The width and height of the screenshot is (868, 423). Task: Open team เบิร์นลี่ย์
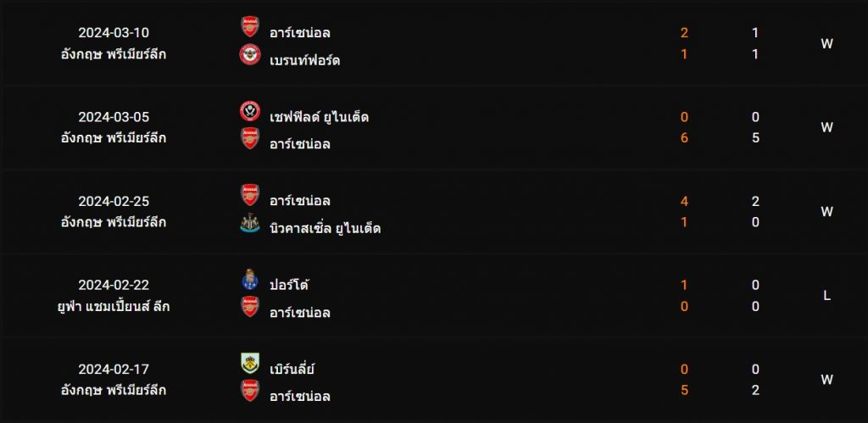point(292,369)
